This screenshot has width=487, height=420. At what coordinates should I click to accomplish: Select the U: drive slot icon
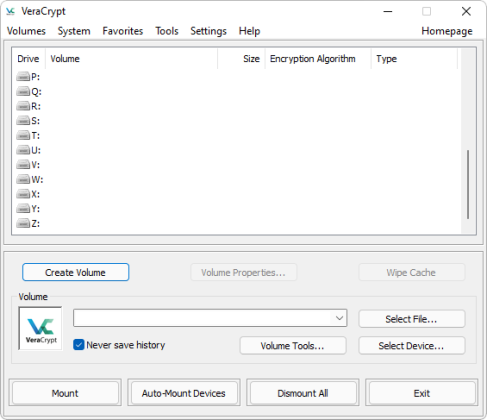23,150
